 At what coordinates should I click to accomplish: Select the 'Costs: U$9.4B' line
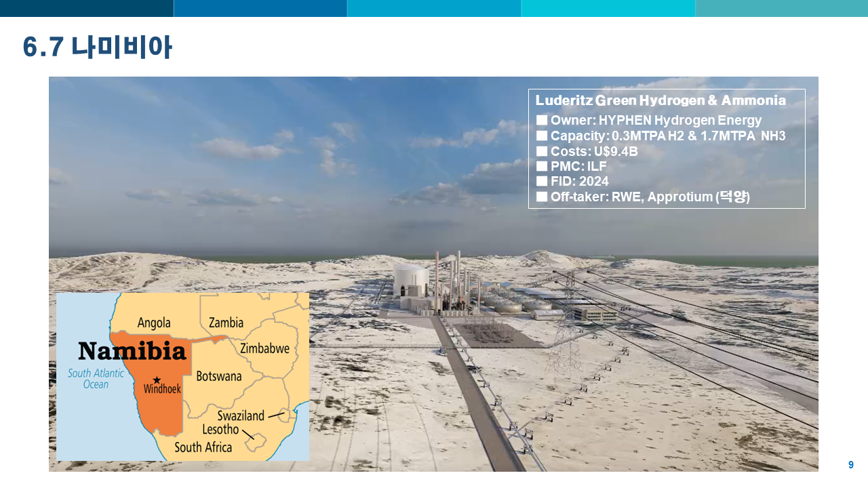(587, 151)
